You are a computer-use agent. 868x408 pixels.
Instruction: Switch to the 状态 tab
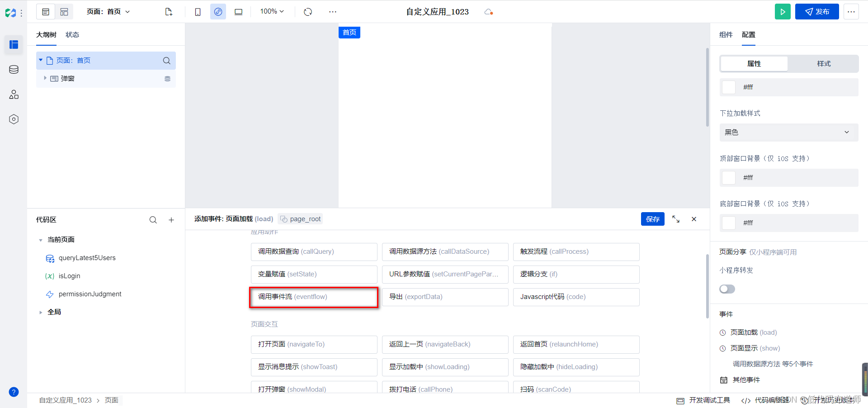coord(72,35)
